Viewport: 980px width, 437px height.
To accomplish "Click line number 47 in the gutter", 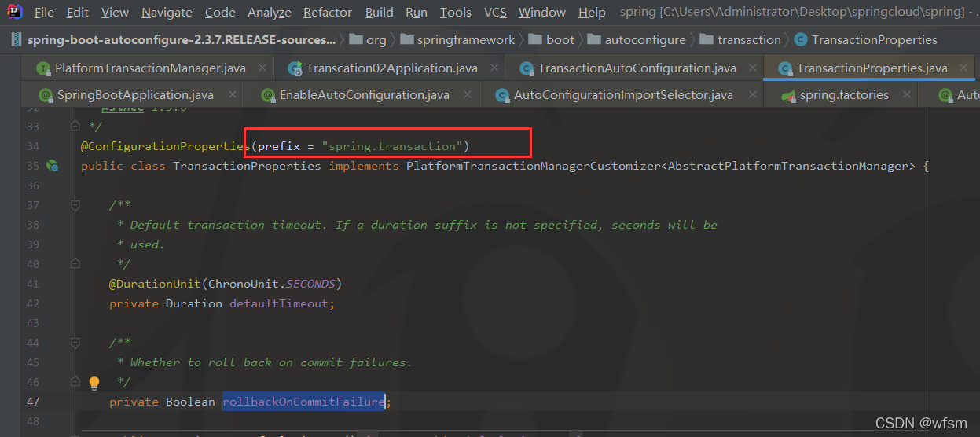I will (x=32, y=402).
